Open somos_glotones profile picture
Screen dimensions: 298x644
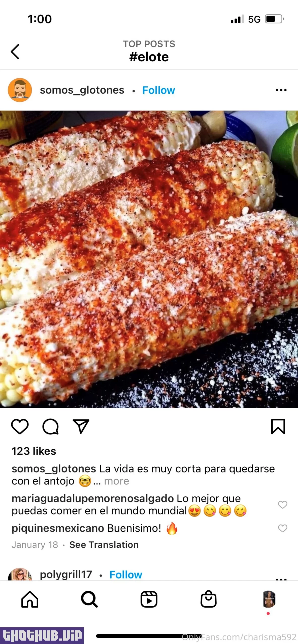coord(20,90)
